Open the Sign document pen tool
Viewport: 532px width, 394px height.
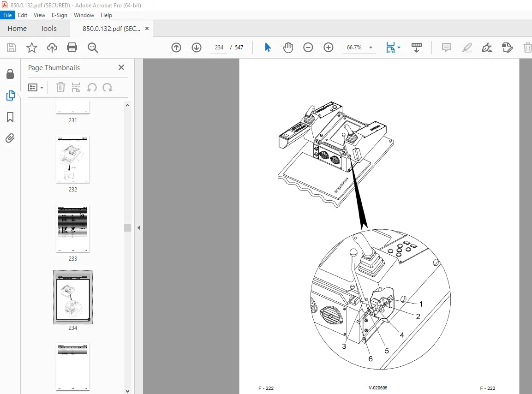point(487,48)
